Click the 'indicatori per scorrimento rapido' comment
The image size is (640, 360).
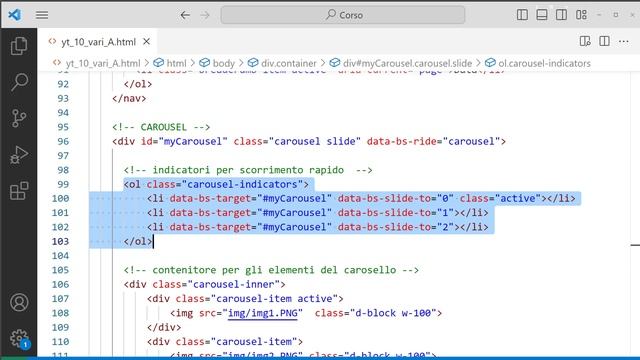[x=248, y=170]
